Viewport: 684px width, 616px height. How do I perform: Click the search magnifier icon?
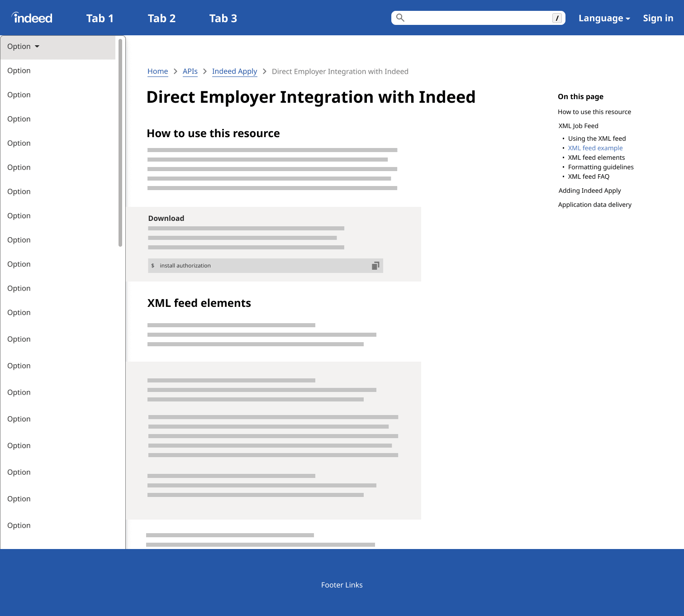[x=400, y=18]
